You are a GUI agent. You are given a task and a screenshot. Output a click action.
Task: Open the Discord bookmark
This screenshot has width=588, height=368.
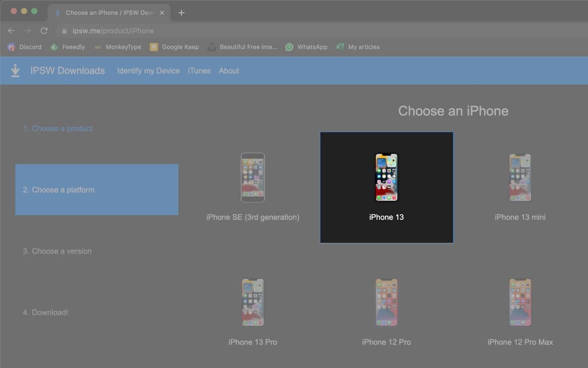pyautogui.click(x=25, y=47)
